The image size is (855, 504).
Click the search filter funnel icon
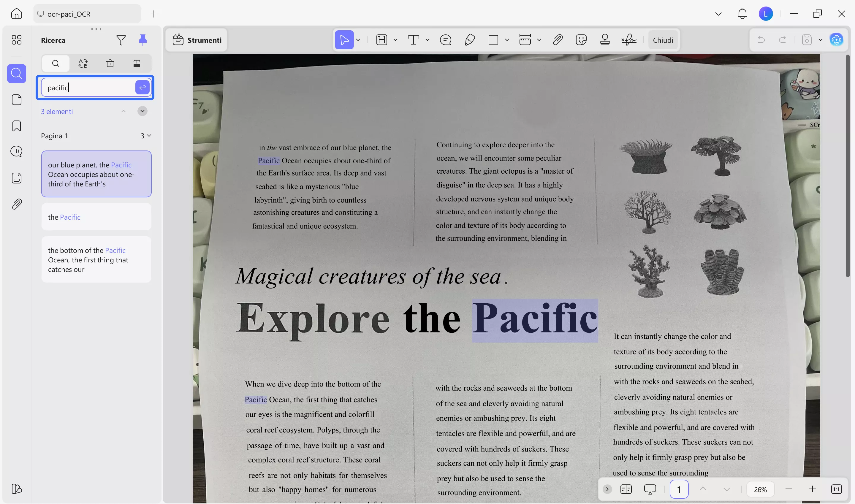(121, 40)
